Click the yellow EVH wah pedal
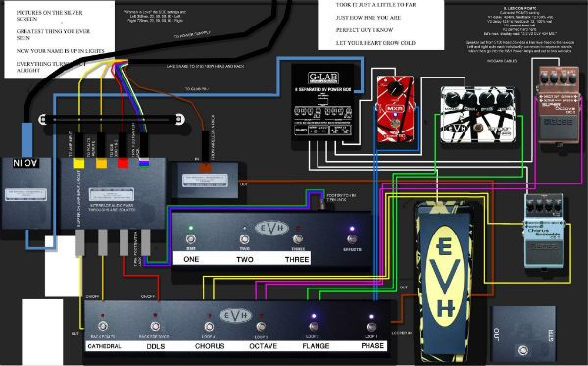The height and width of the screenshot is (366, 588). 444,282
